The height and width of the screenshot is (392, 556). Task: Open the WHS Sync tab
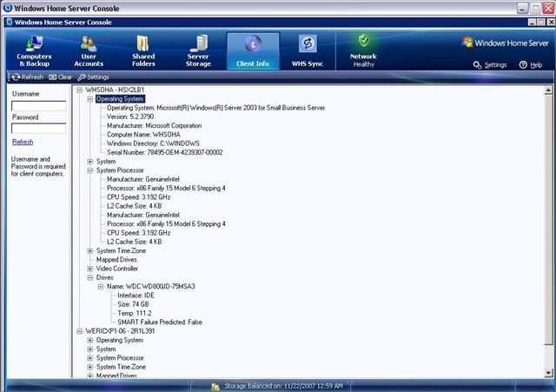tap(308, 51)
